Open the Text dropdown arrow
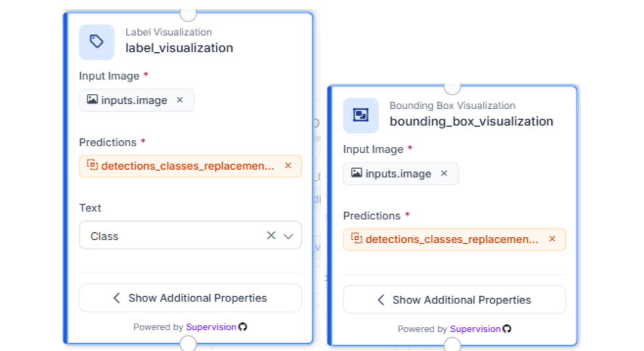The width and height of the screenshot is (644, 351). (289, 236)
